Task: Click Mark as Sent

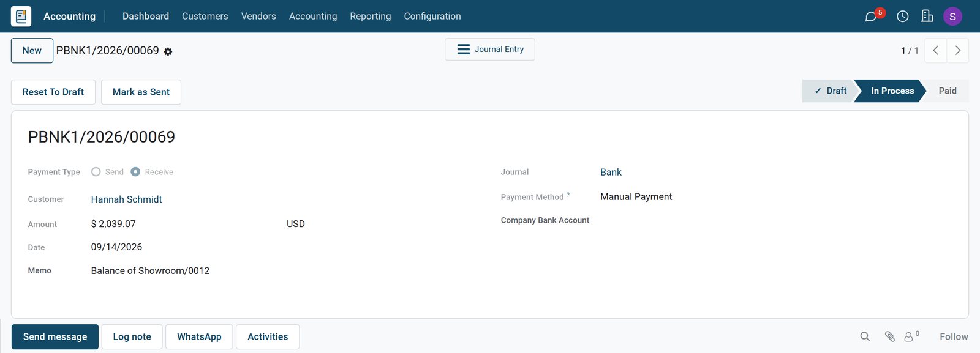Action: pyautogui.click(x=141, y=92)
